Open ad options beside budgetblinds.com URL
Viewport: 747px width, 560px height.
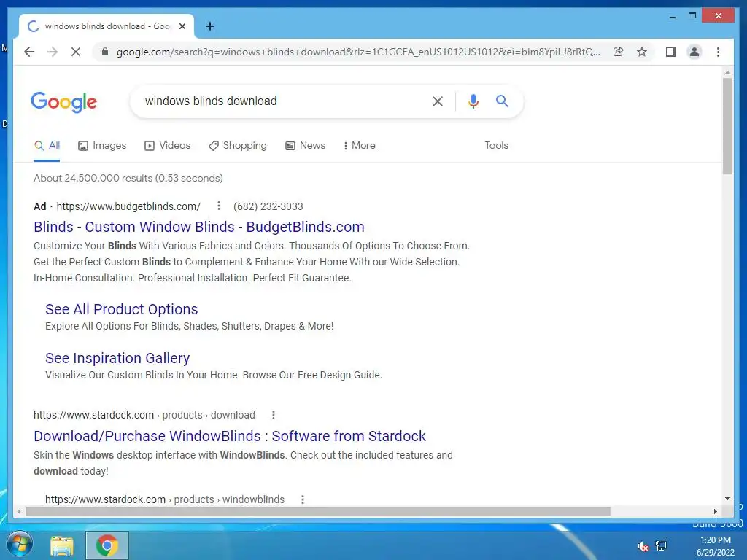click(x=219, y=206)
